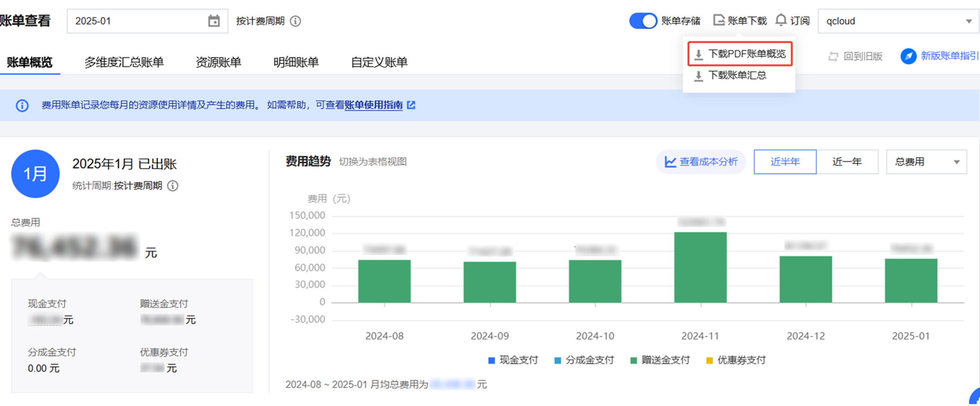Click info icon beside 统计周期 label
The height and width of the screenshot is (406, 980).
click(x=173, y=186)
